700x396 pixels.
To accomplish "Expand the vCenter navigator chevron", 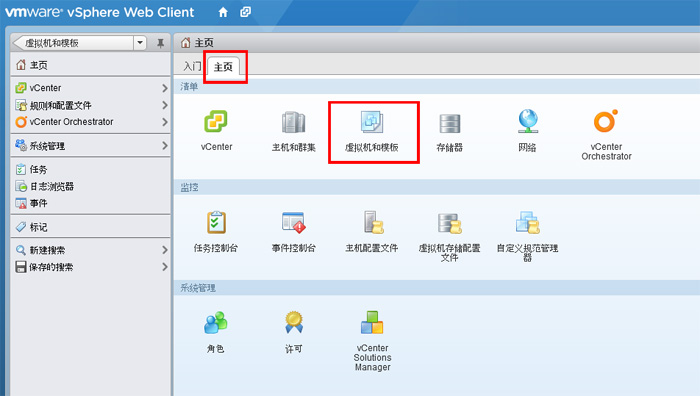I will [x=165, y=88].
